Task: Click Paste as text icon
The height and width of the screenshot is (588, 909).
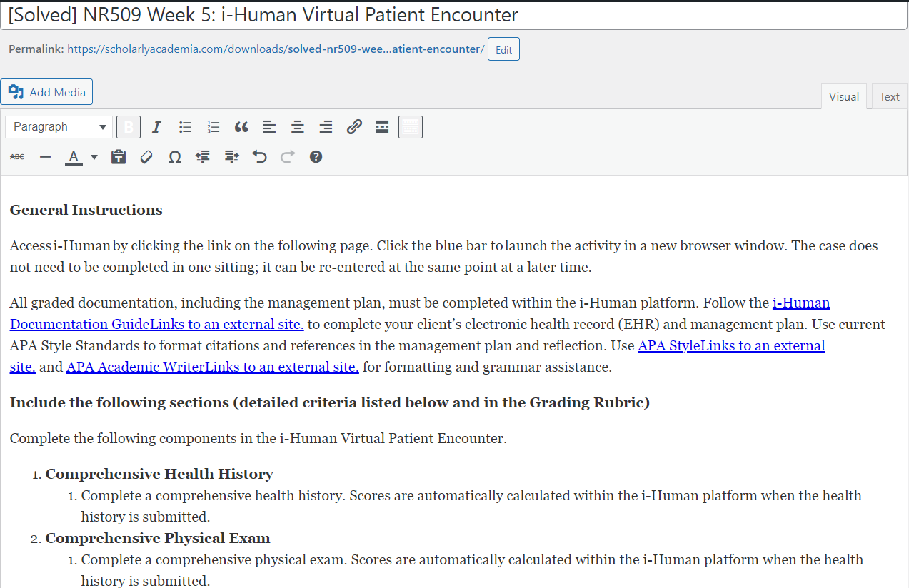Action: [119, 156]
